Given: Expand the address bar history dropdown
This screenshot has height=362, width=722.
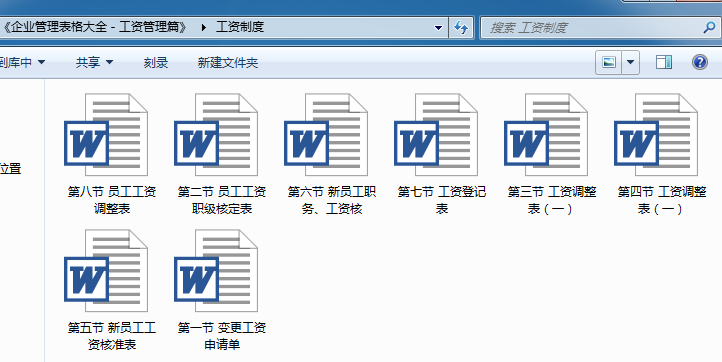Looking at the screenshot, I should (x=438, y=28).
